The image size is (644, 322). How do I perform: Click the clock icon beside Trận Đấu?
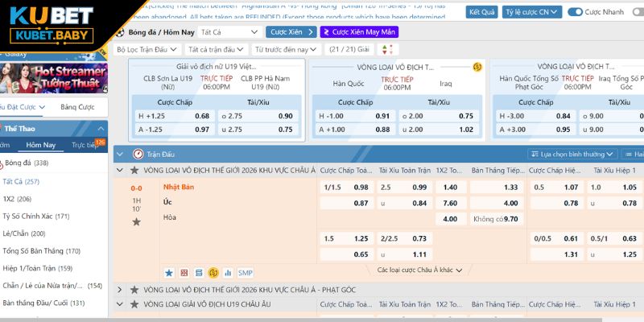tap(138, 155)
